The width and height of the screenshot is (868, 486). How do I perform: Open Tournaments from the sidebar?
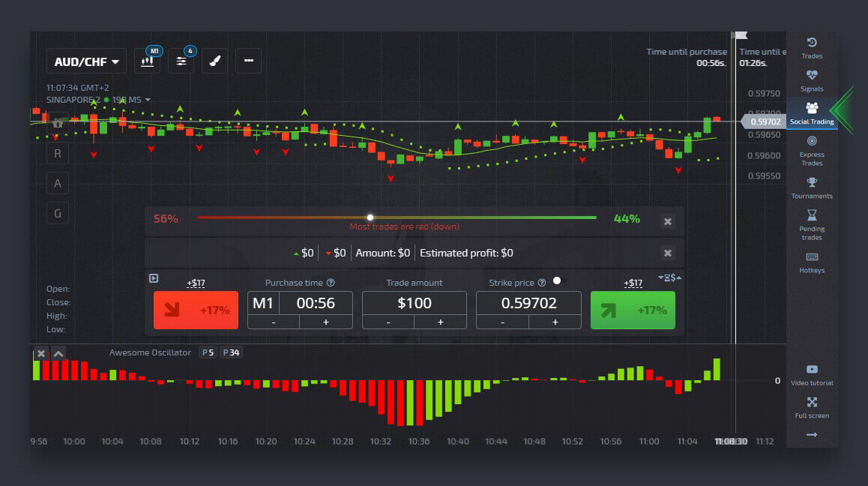812,187
